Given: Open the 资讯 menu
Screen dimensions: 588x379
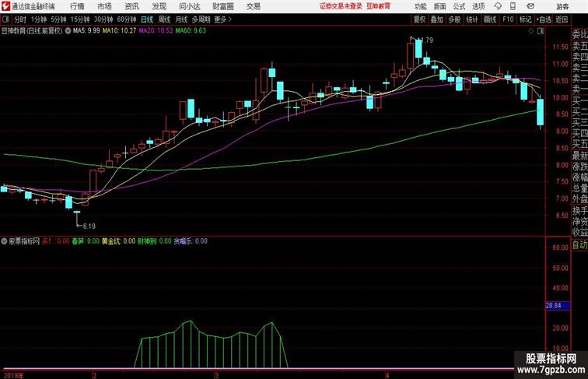Looking at the screenshot, I should [131, 6].
